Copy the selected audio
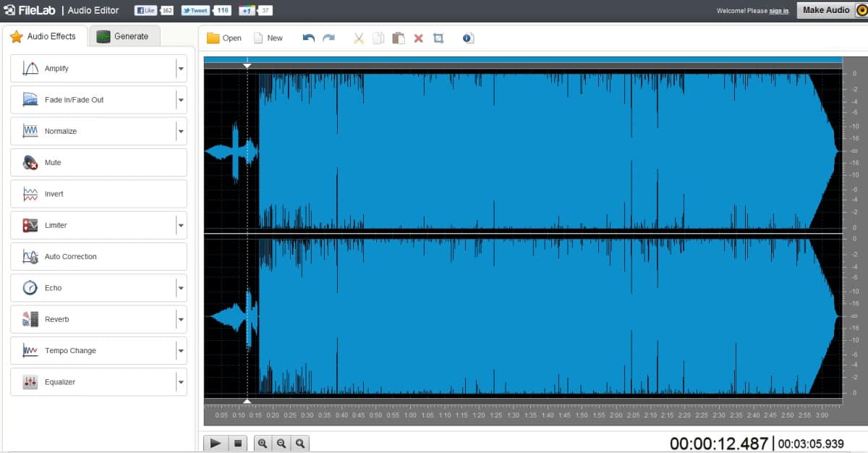Viewport: 868px width, 453px height. 378,38
